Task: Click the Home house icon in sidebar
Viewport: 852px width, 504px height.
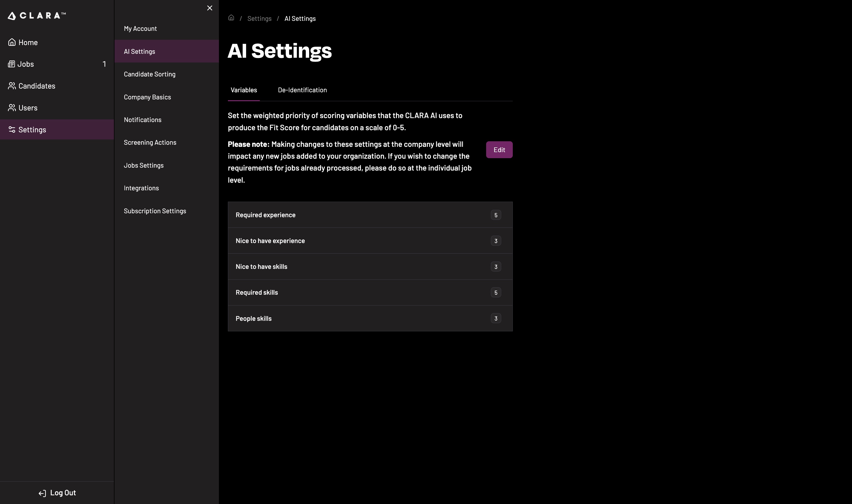Action: tap(12, 42)
